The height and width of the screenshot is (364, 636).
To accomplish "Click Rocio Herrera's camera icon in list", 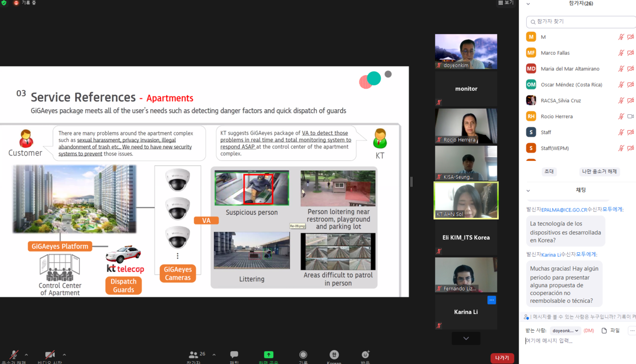I will [631, 116].
